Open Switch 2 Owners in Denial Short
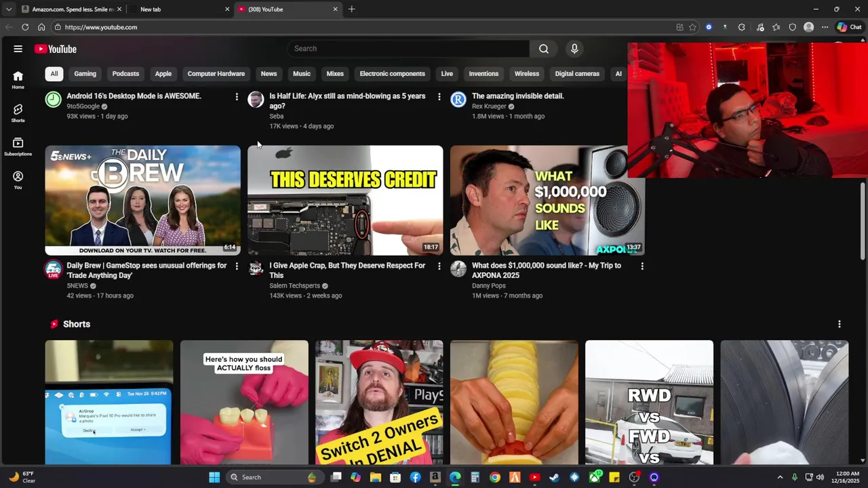 click(x=379, y=403)
